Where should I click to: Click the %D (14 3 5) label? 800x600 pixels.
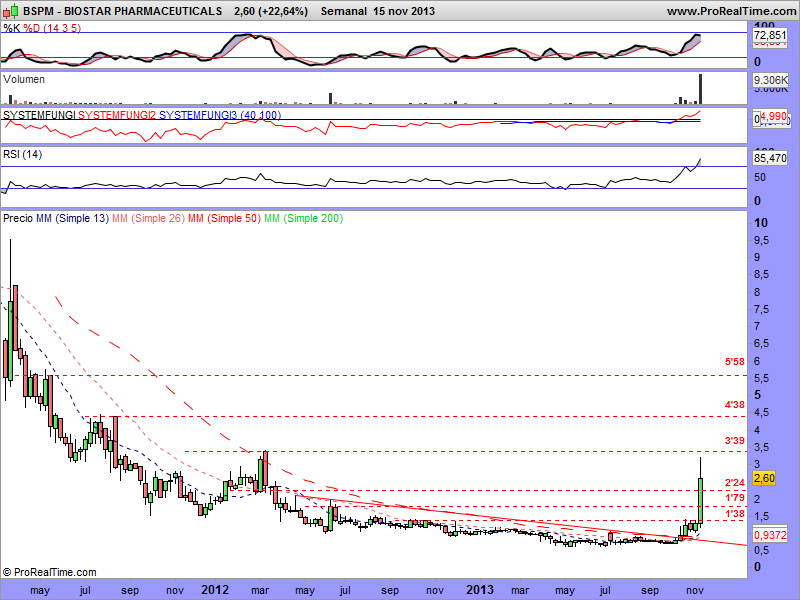coord(52,28)
